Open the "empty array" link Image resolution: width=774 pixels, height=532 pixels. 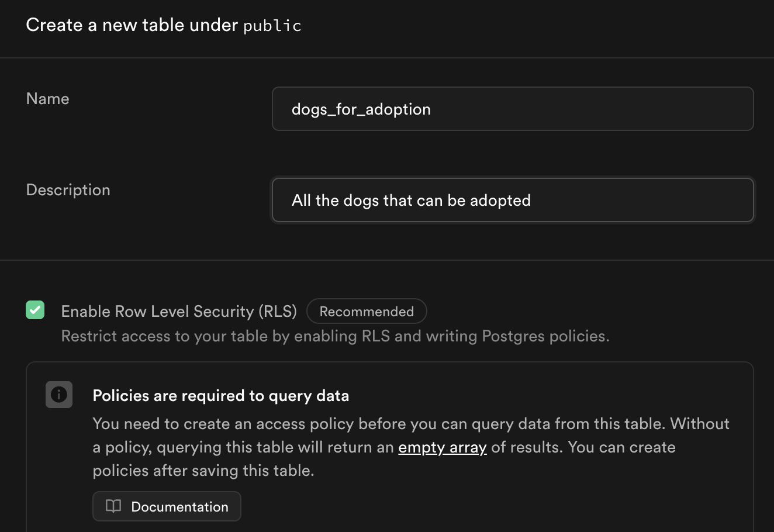tap(443, 447)
